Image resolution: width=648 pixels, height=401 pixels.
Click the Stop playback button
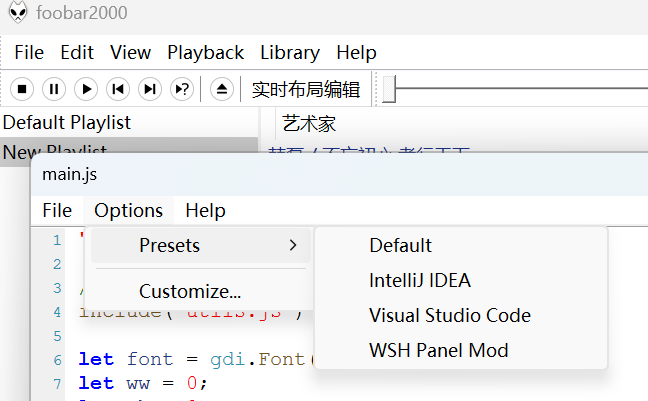(23, 89)
